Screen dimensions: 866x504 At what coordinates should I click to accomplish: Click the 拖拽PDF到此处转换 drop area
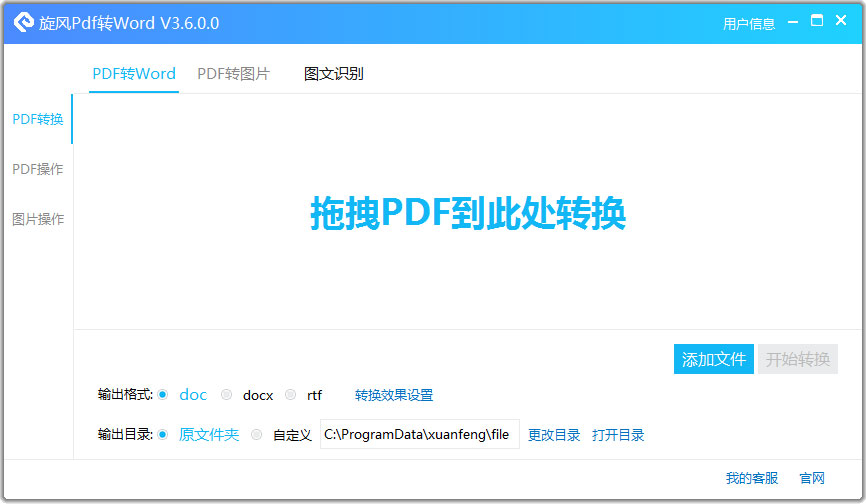coord(468,213)
